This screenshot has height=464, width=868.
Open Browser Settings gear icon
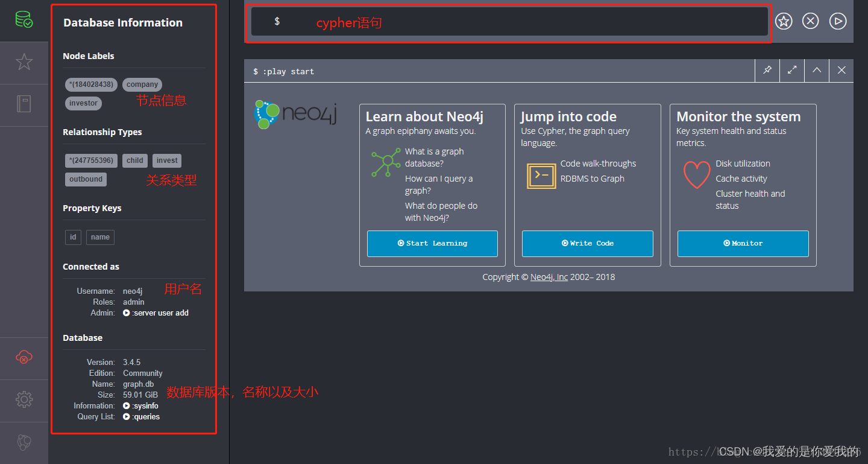[x=24, y=399]
